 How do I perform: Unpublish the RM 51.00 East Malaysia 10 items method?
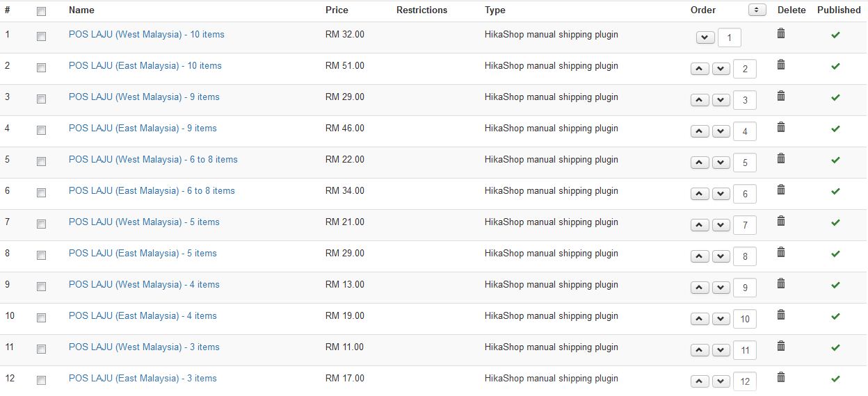click(835, 66)
